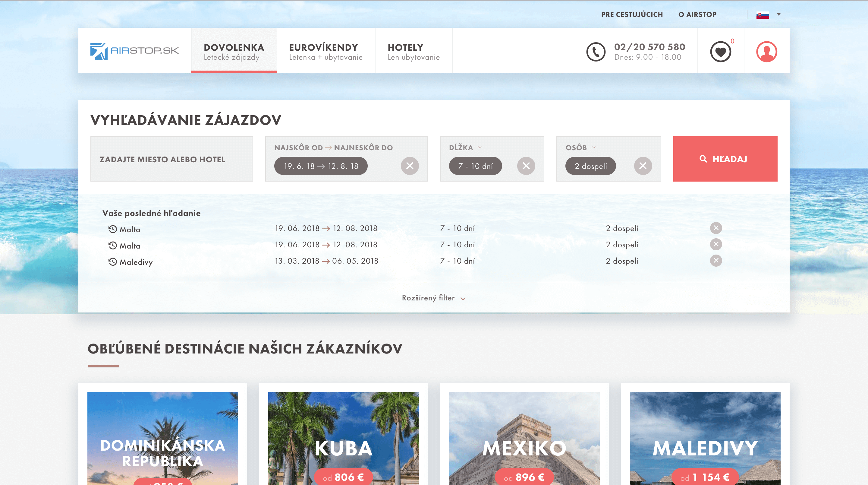Screen dimensions: 868x485
Task: Open favorites heart icon
Action: (720, 52)
